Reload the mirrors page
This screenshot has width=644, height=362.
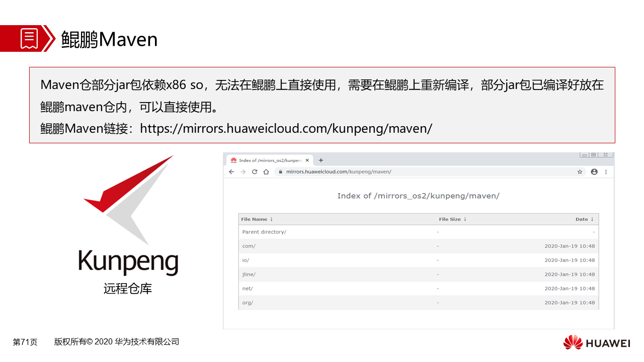255,172
